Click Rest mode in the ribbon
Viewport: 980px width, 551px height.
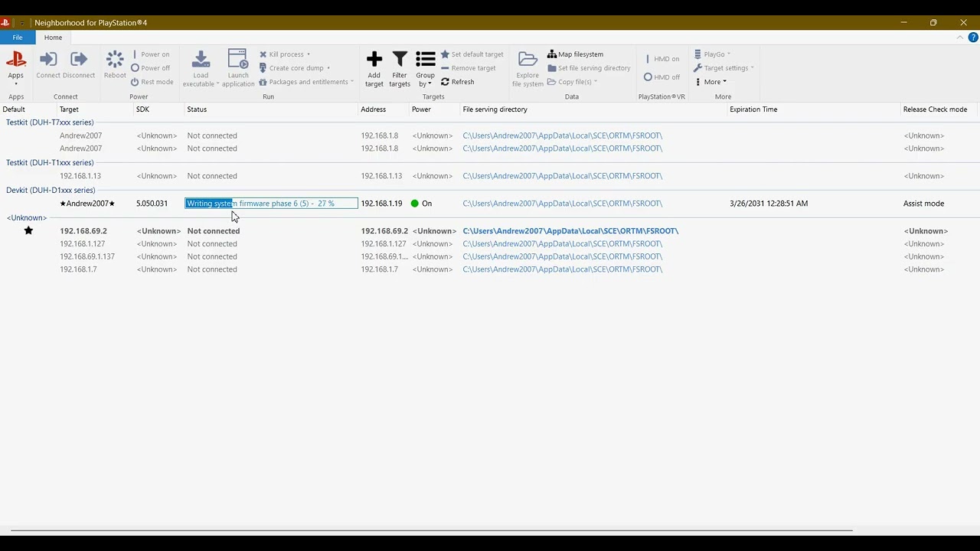coord(152,82)
